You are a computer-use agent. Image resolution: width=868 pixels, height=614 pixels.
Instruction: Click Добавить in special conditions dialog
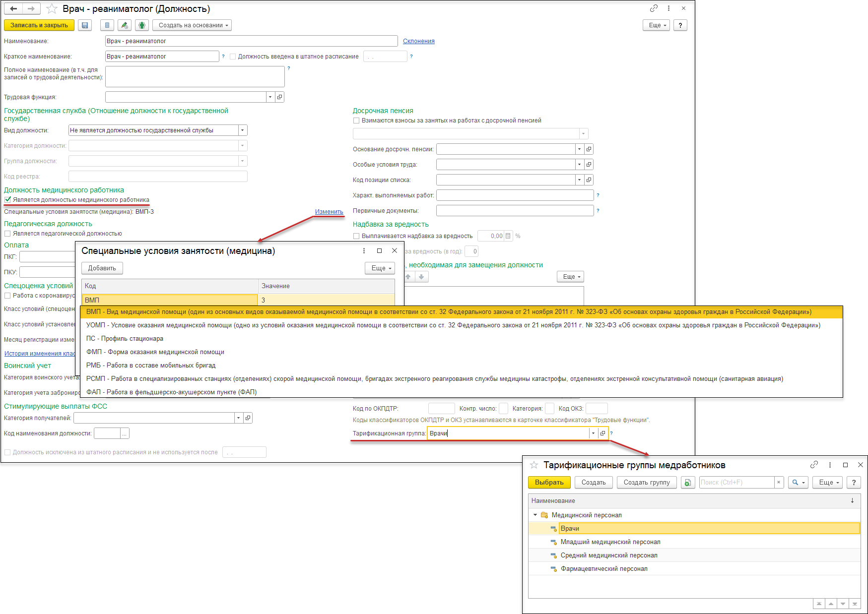102,268
